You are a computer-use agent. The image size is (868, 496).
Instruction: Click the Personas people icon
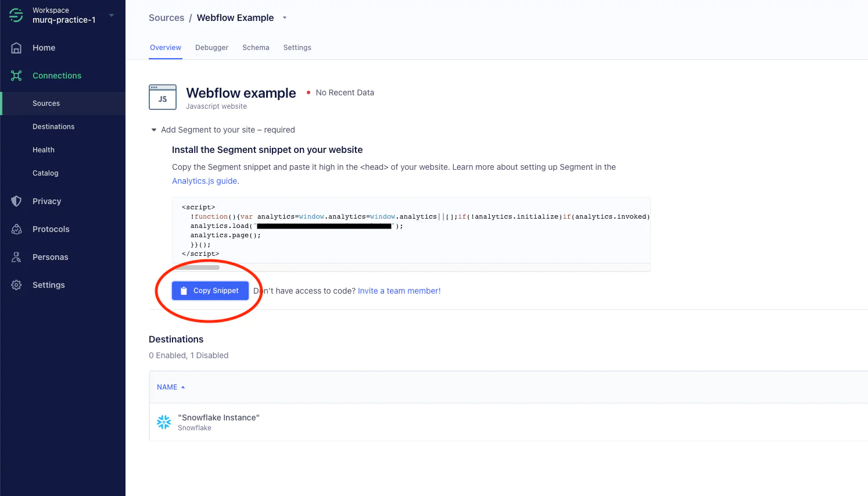pos(16,257)
